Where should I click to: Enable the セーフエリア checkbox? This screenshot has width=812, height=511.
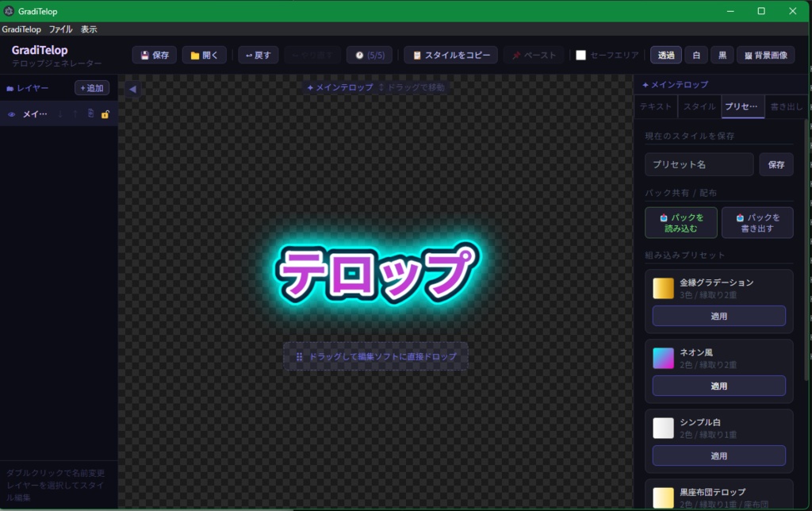(580, 55)
